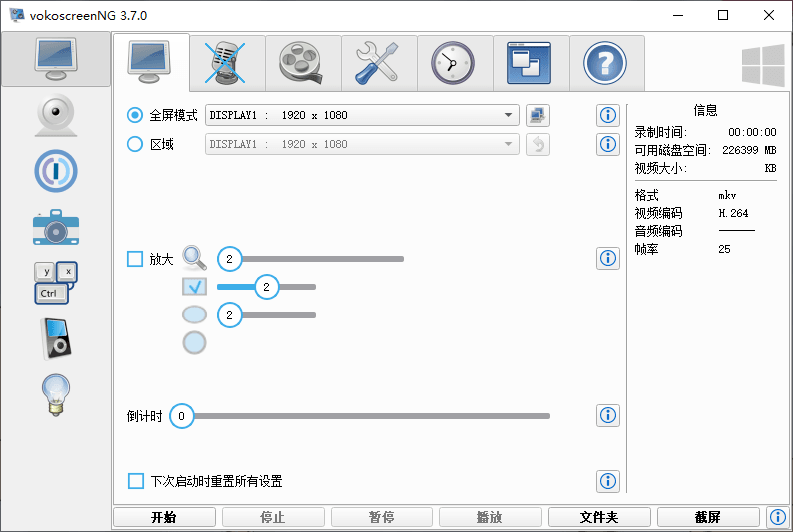Adjust the slider beside the ellipse shape
The width and height of the screenshot is (793, 532).
click(x=267, y=315)
